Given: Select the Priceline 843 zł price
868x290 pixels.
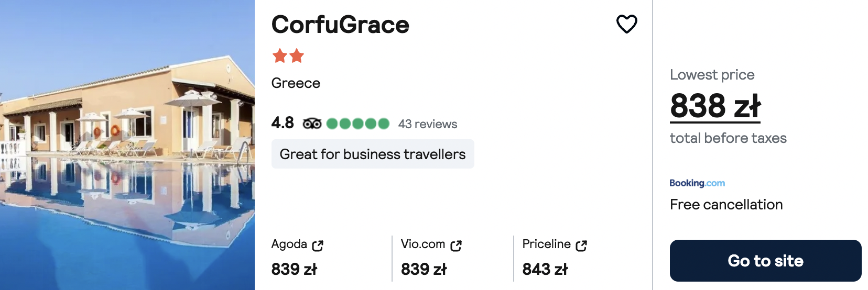Looking at the screenshot, I should (545, 269).
